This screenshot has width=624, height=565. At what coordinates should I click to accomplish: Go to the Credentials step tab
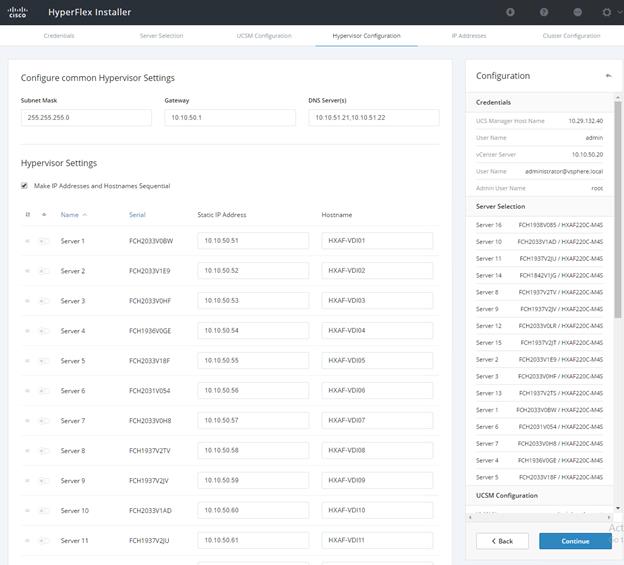(59, 36)
